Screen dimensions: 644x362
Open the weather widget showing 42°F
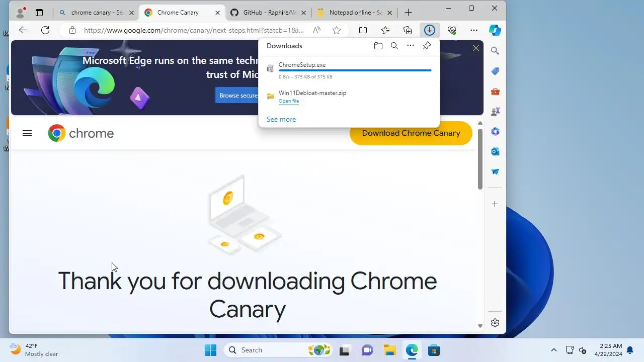[34, 350]
